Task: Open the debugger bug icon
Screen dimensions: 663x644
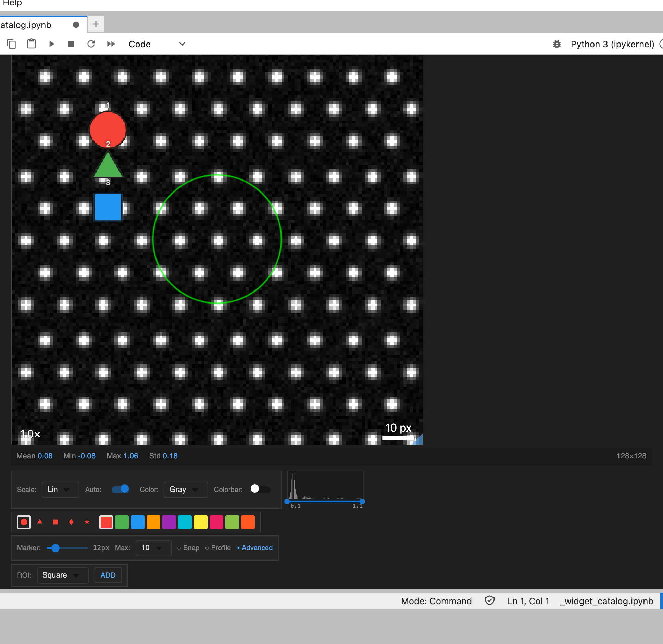Action: click(557, 44)
